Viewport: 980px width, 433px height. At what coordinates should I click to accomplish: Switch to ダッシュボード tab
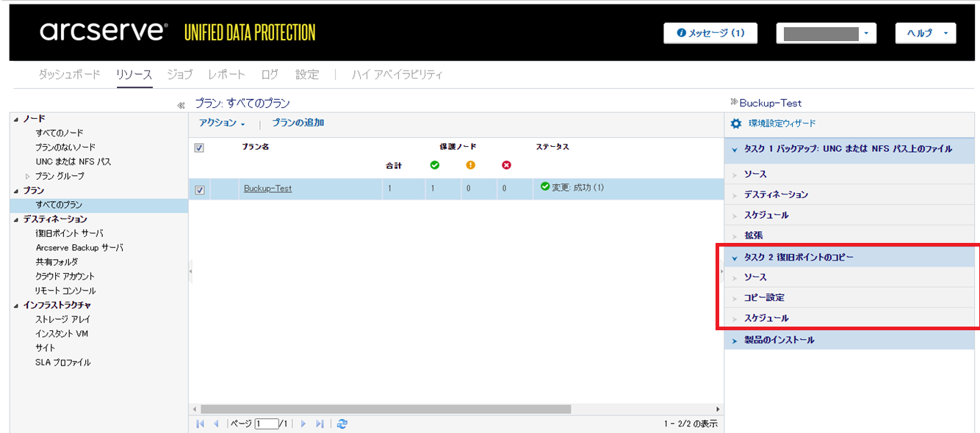point(69,74)
